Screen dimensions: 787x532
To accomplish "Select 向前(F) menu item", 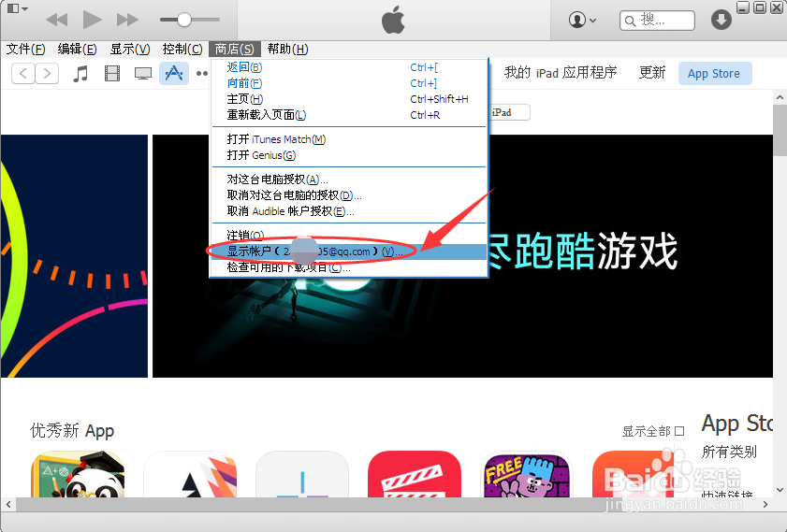I will [349, 83].
